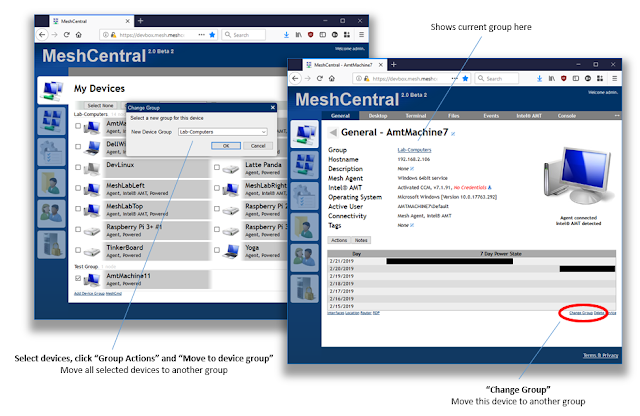Uncheck the AmtMachine11 device checkbox
This screenshot has width=640, height=416.
[x=78, y=278]
